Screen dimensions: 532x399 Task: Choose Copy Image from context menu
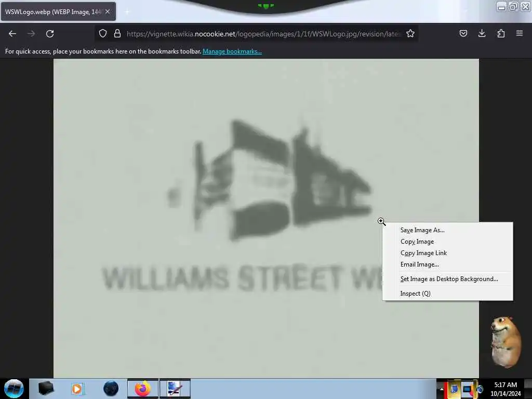447,242
